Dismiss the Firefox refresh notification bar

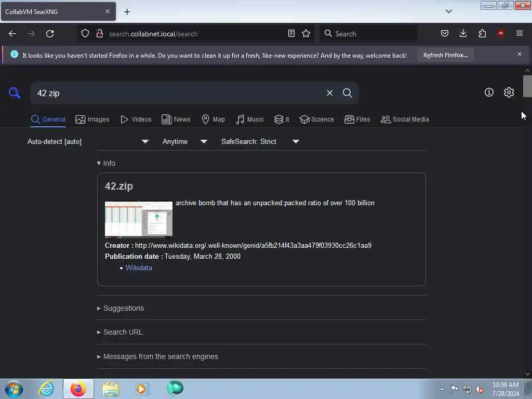tap(520, 54)
